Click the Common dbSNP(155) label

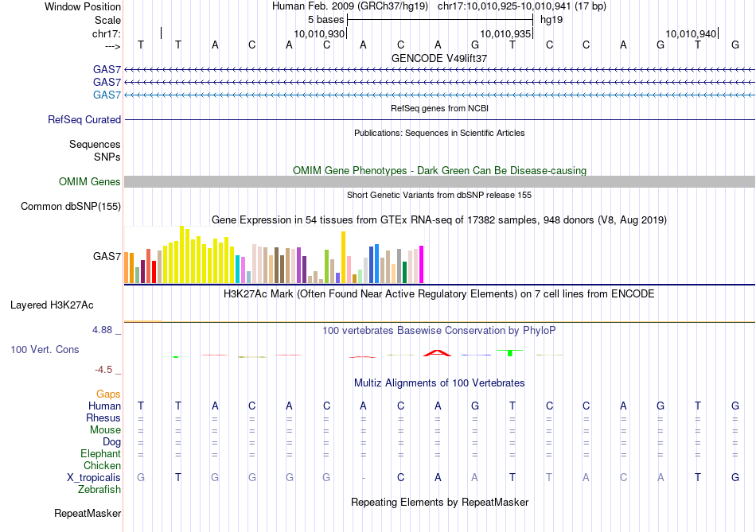[x=71, y=206]
